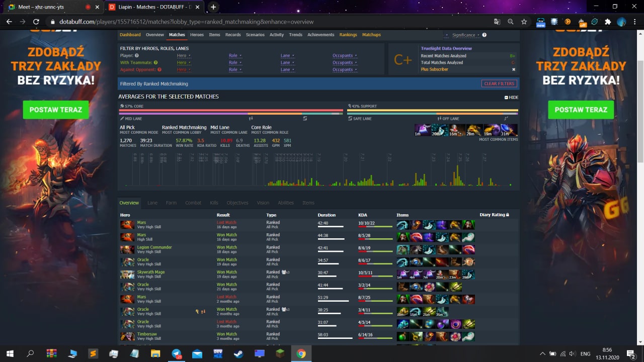Click the question mark icon beside Significance
This screenshot has height=362, width=644.
[x=484, y=35]
